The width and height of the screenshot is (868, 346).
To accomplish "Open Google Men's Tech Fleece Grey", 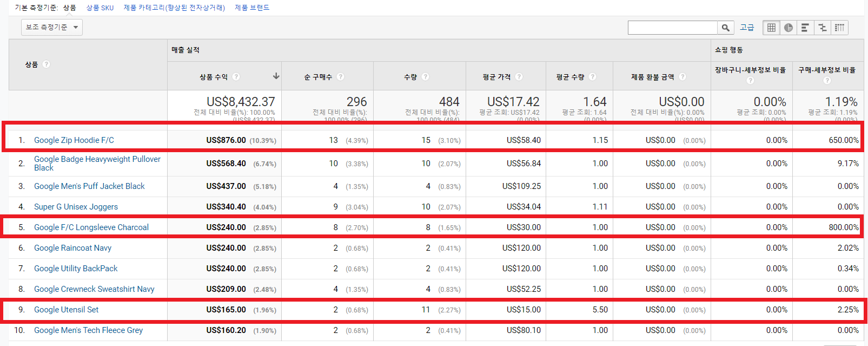I will click(x=88, y=330).
